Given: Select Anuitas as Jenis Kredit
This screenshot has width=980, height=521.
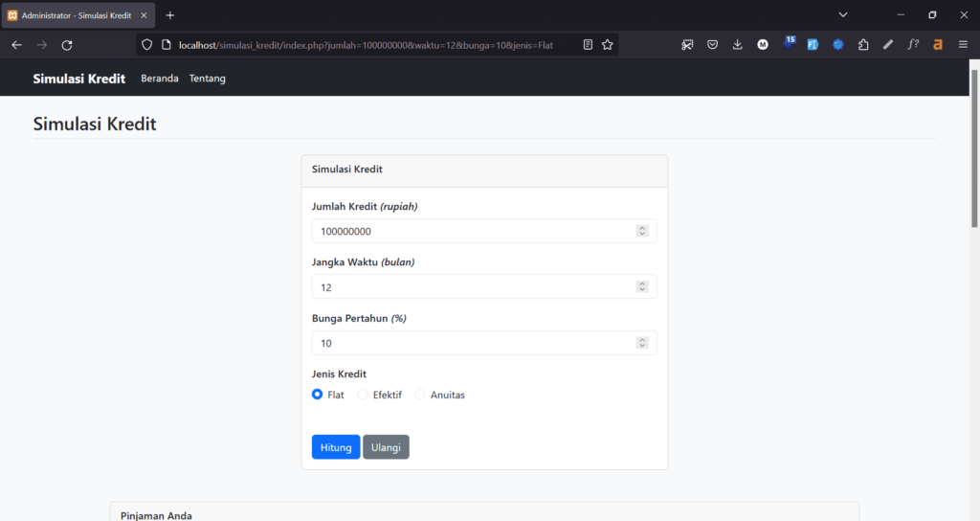Looking at the screenshot, I should pyautogui.click(x=420, y=395).
